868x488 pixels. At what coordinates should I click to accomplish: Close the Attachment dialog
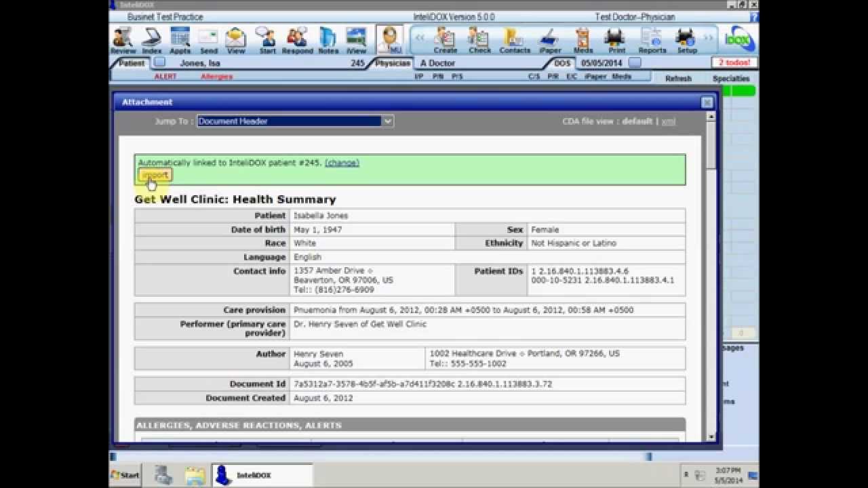coord(707,102)
